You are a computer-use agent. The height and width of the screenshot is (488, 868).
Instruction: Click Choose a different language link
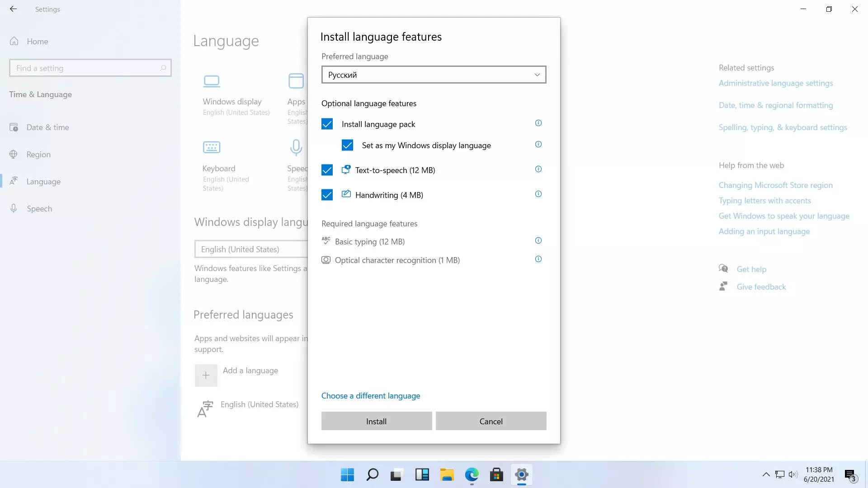pos(370,396)
